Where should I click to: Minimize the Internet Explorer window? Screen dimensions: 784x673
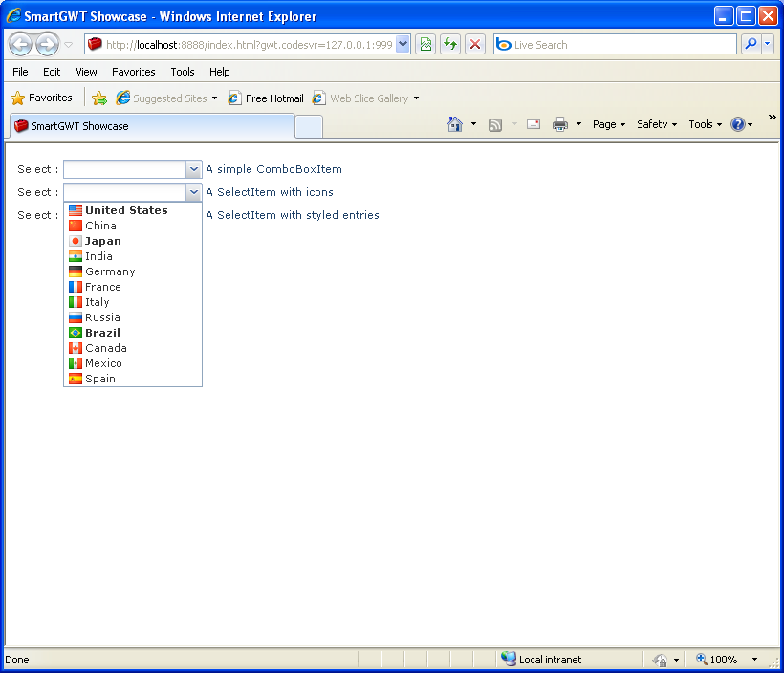[723, 16]
